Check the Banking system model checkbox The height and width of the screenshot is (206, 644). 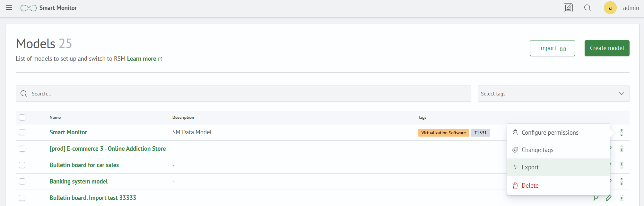click(22, 182)
